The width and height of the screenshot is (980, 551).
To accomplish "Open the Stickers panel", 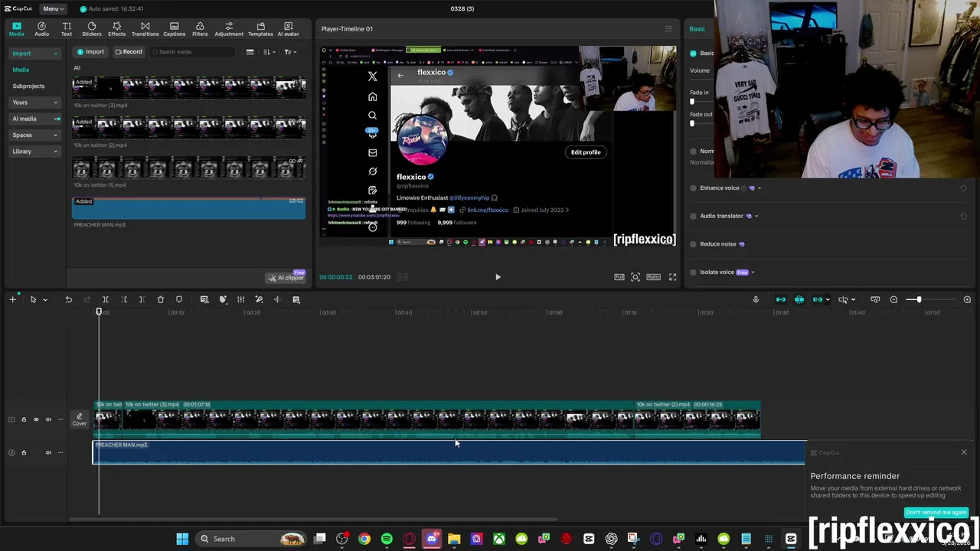I will tap(92, 29).
